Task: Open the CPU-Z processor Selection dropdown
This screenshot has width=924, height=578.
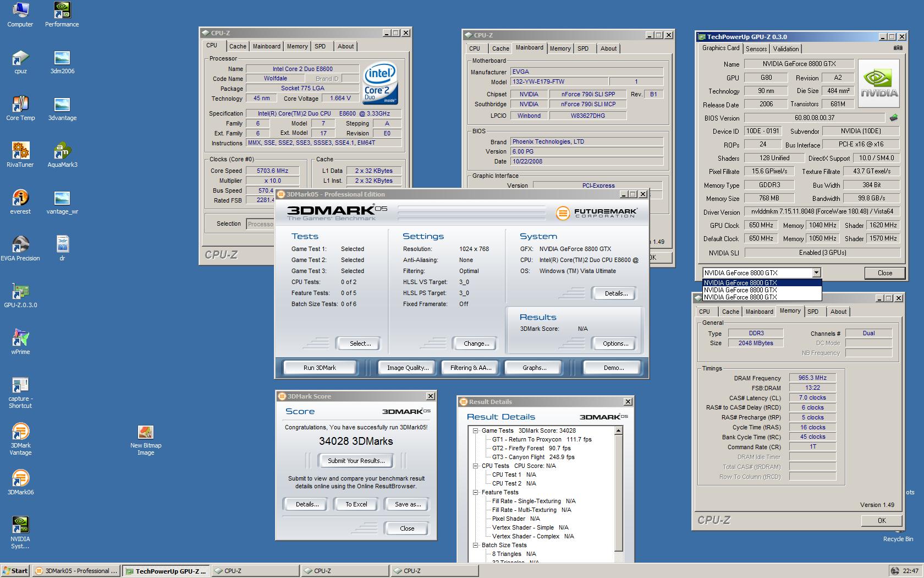Action: [260, 224]
